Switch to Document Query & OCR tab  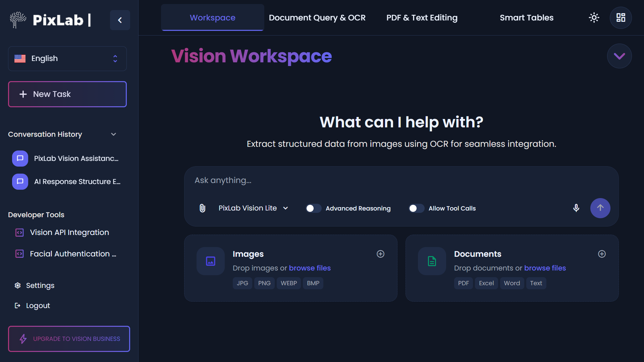click(317, 18)
